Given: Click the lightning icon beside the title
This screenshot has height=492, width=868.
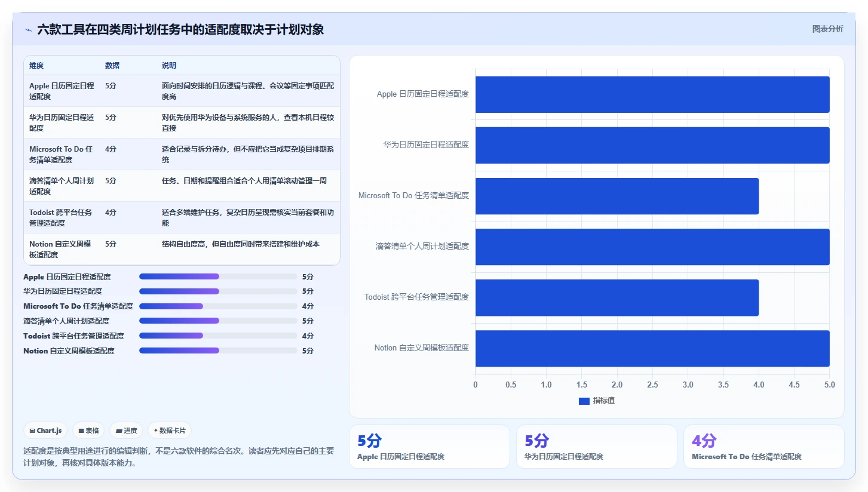Looking at the screenshot, I should [29, 30].
